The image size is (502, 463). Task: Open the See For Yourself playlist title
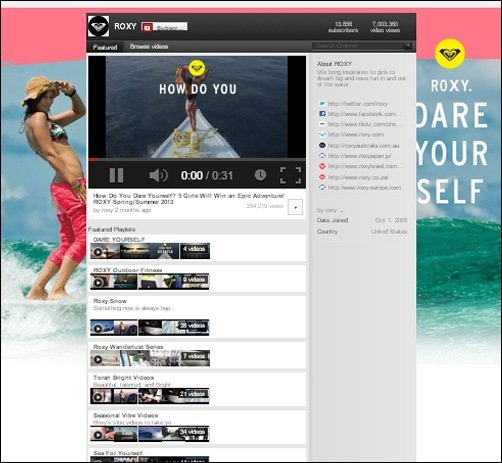tap(118, 453)
